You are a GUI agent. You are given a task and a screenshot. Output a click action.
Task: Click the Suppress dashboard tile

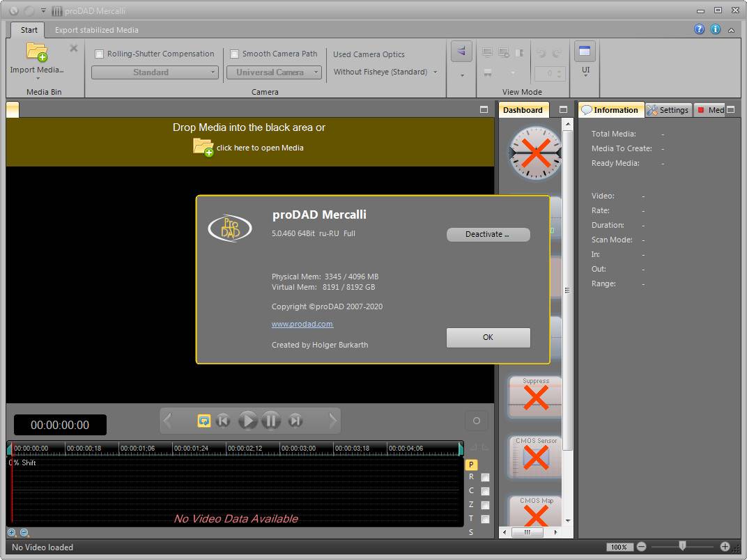535,397
